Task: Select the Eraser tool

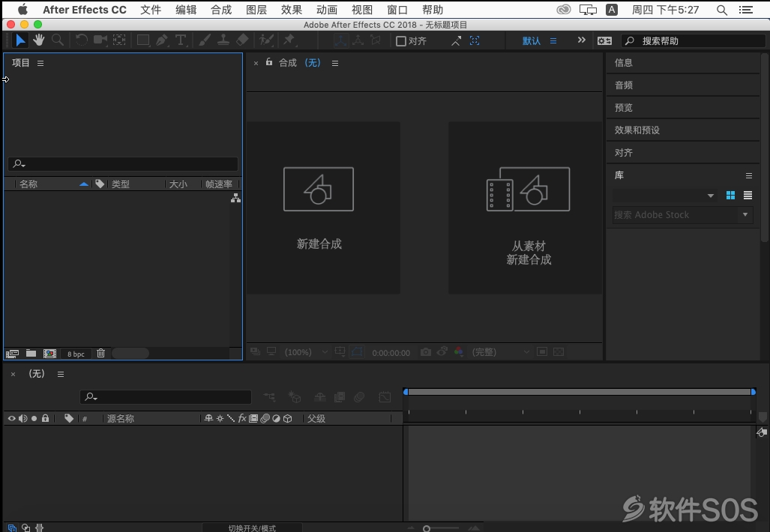Action: pyautogui.click(x=243, y=40)
